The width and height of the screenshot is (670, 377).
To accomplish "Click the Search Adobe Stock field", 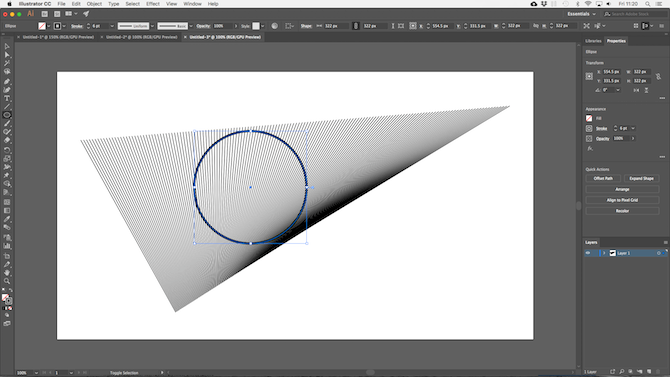I will 634,14.
